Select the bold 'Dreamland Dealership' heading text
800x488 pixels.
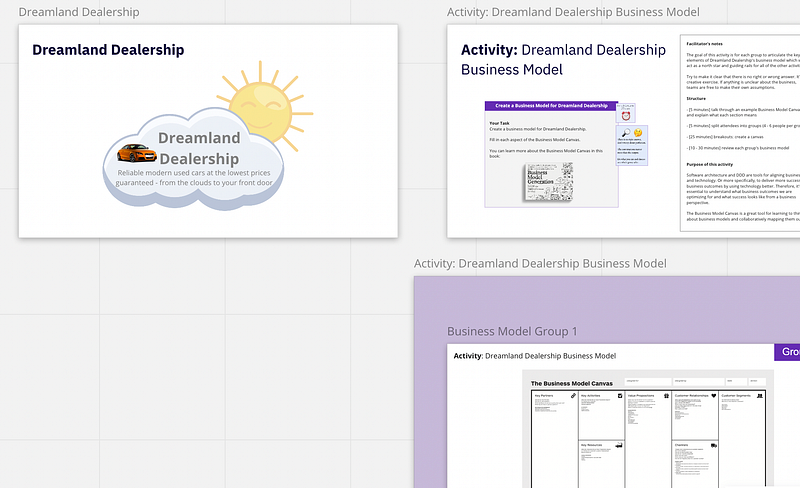pos(108,50)
